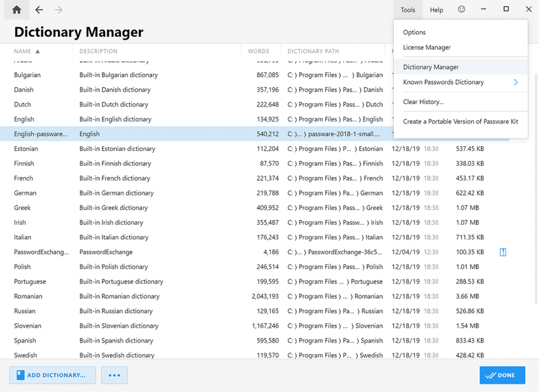Click the book icon on Add Dictionary button
This screenshot has height=392, width=539.
coord(20,375)
